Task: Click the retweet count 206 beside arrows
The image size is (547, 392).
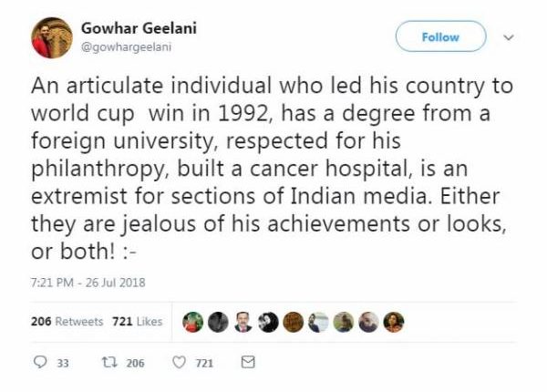Action: tap(135, 363)
